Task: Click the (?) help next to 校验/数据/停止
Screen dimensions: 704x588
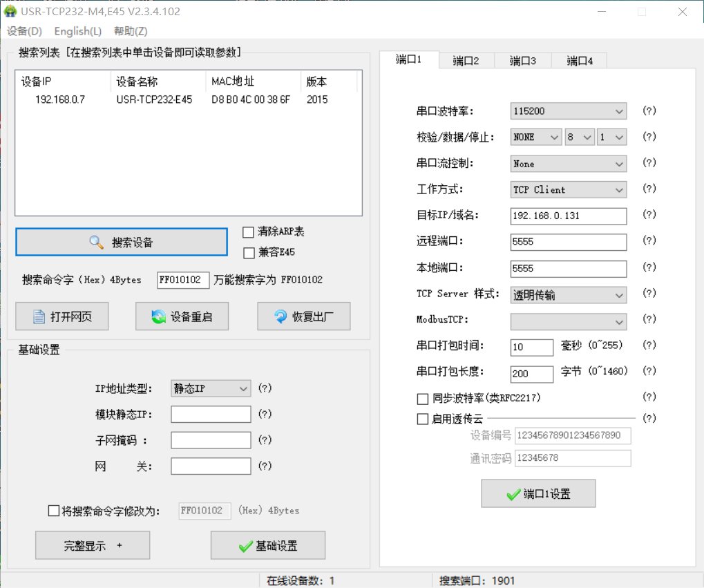Action: [x=649, y=136]
